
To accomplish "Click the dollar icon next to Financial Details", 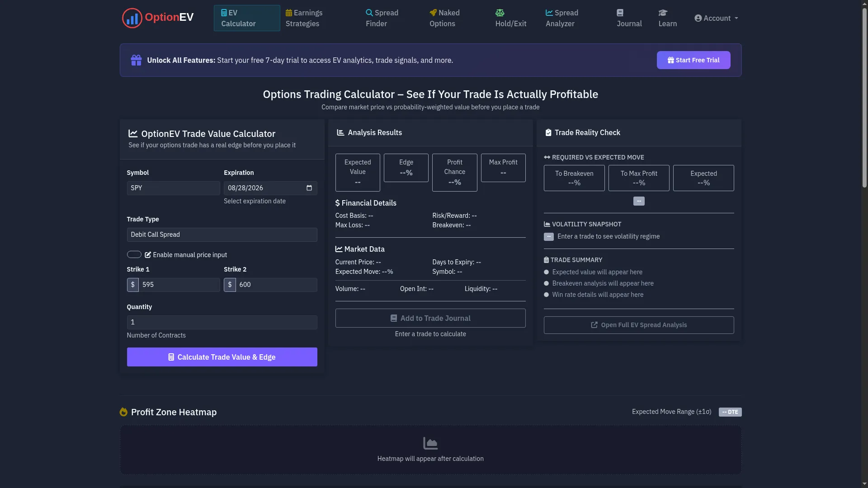I will click(337, 203).
